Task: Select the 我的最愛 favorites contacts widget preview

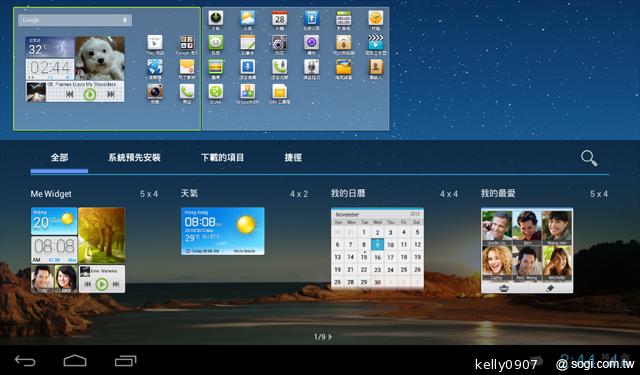Action: click(527, 250)
